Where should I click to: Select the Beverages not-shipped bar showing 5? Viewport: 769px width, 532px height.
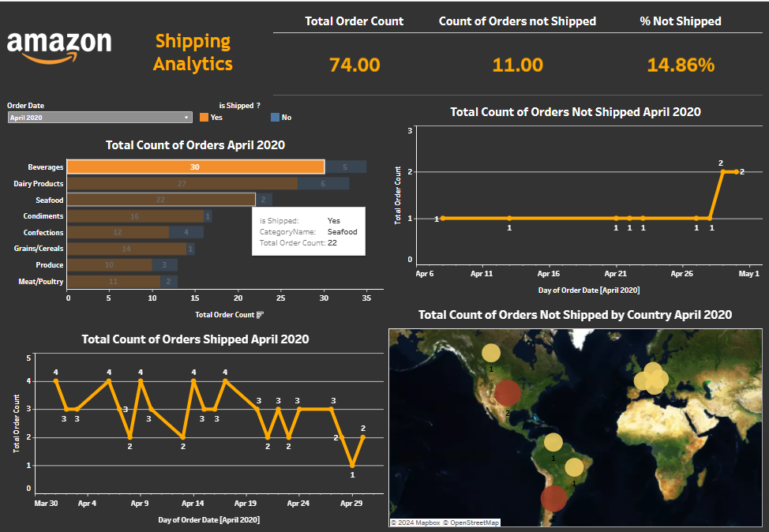coord(346,167)
